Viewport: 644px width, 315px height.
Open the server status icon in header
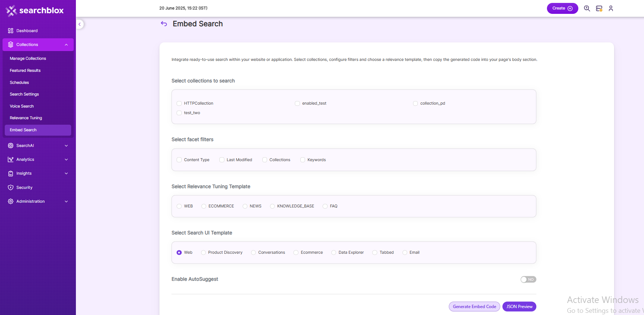[599, 8]
